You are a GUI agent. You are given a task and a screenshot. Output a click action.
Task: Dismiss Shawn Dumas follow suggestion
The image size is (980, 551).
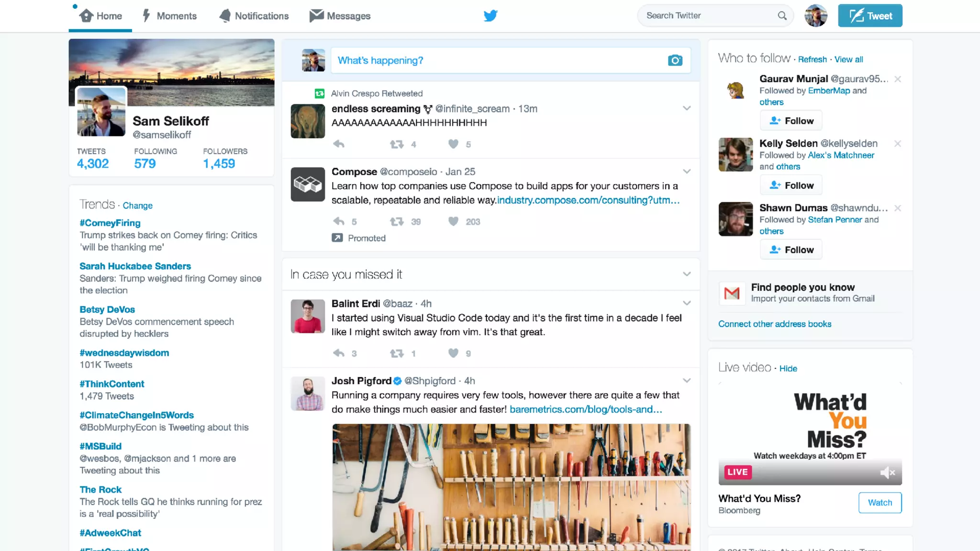pyautogui.click(x=898, y=208)
